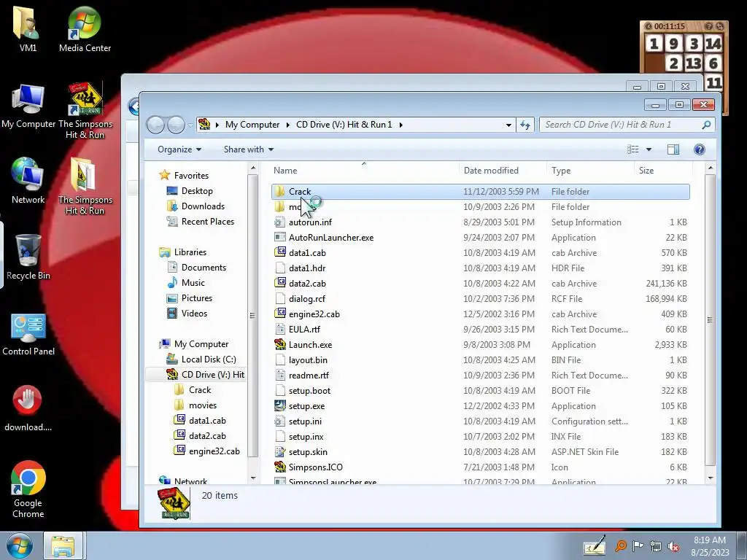Screen dimensions: 747x560
Task: Open the Organize dropdown menu
Action: click(x=179, y=149)
